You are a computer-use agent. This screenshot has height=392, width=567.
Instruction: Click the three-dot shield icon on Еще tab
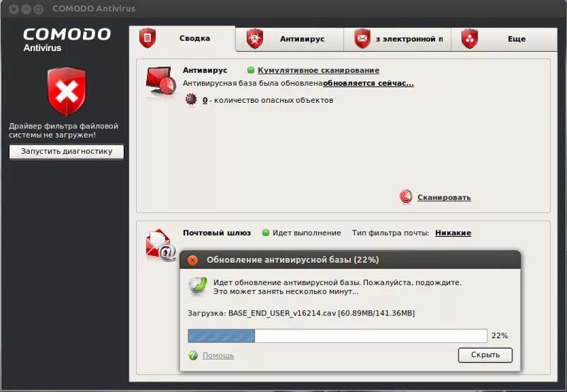point(469,39)
